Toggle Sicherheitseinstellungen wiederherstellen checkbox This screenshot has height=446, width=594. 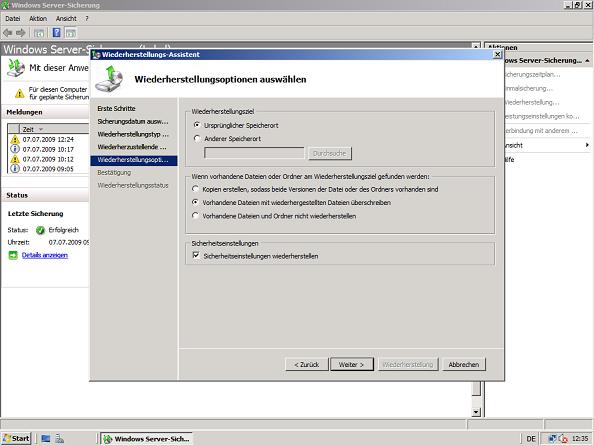coord(196,255)
